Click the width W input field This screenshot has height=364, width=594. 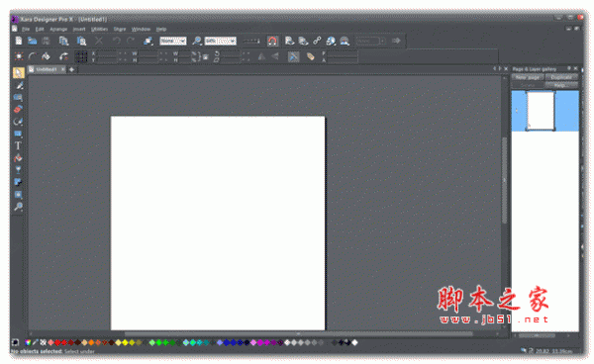[x=148, y=53]
